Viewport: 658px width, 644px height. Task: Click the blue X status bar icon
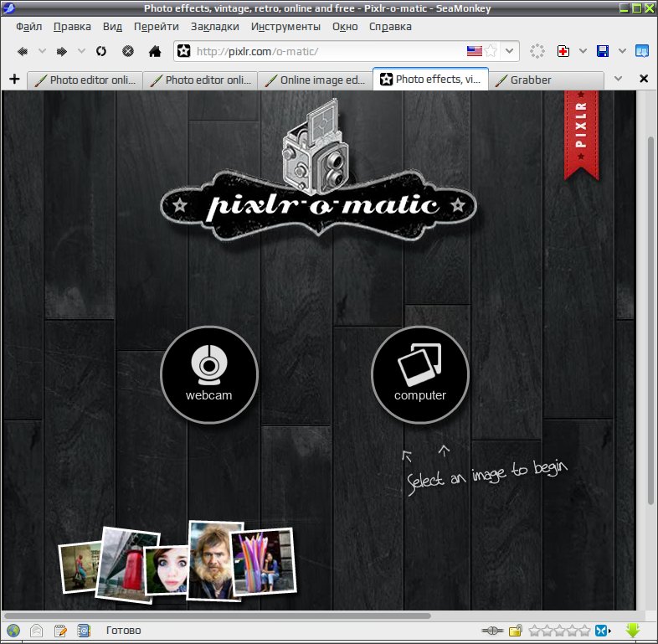point(602,630)
